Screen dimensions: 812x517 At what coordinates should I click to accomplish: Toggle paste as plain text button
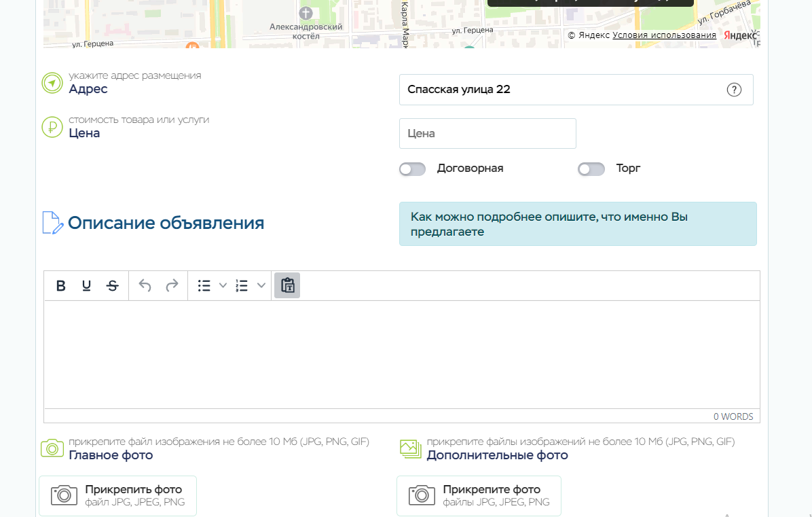tap(287, 286)
